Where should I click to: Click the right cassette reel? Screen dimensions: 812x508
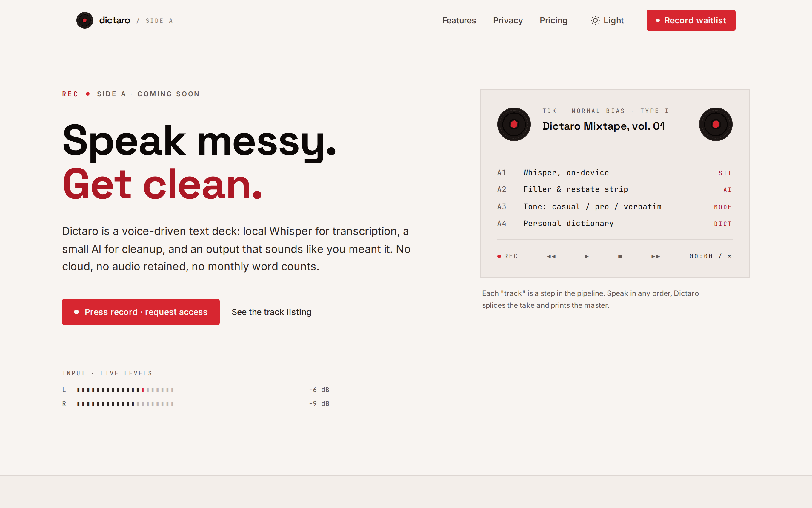(716, 124)
